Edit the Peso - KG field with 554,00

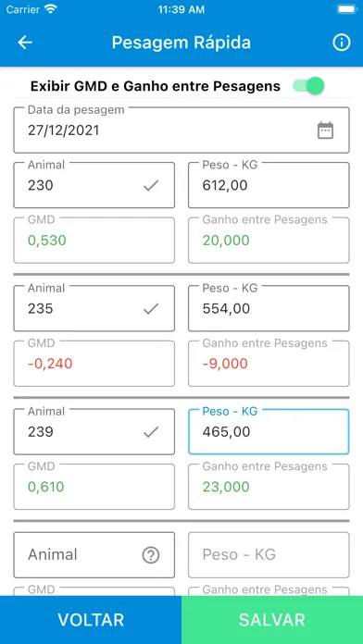coord(269,308)
